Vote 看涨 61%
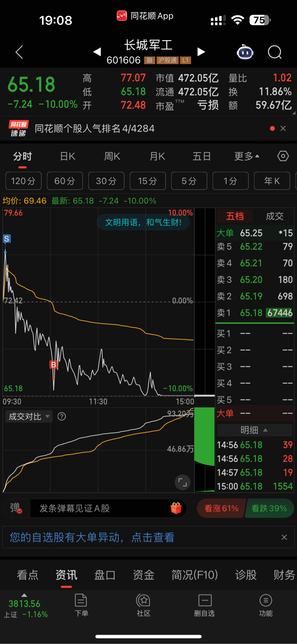This screenshot has width=297, height=644. click(221, 508)
